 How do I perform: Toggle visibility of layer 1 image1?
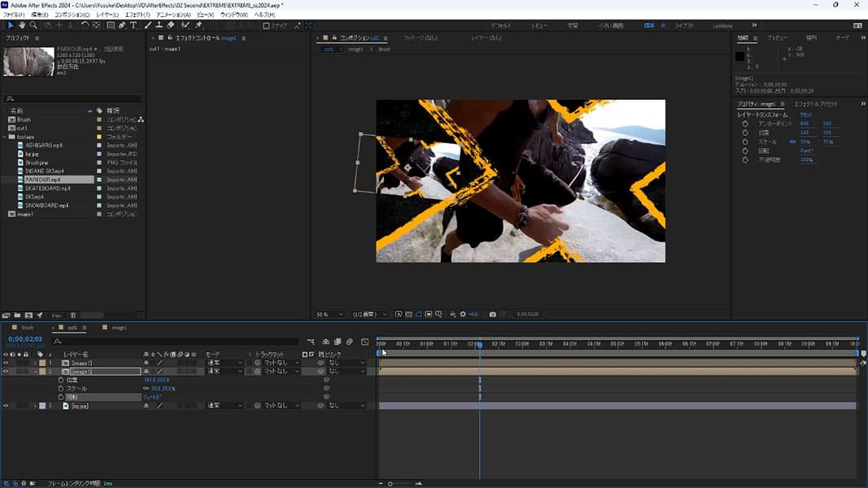pyautogui.click(x=6, y=363)
